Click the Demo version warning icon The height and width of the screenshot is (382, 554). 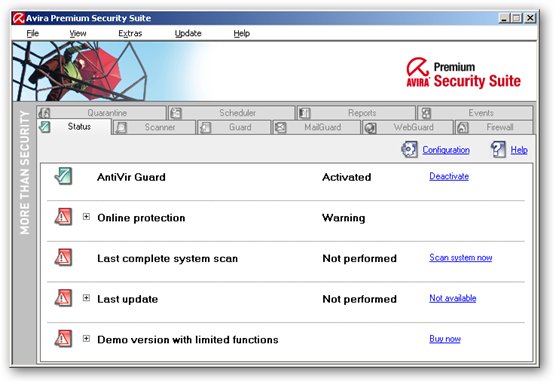pyautogui.click(x=64, y=339)
